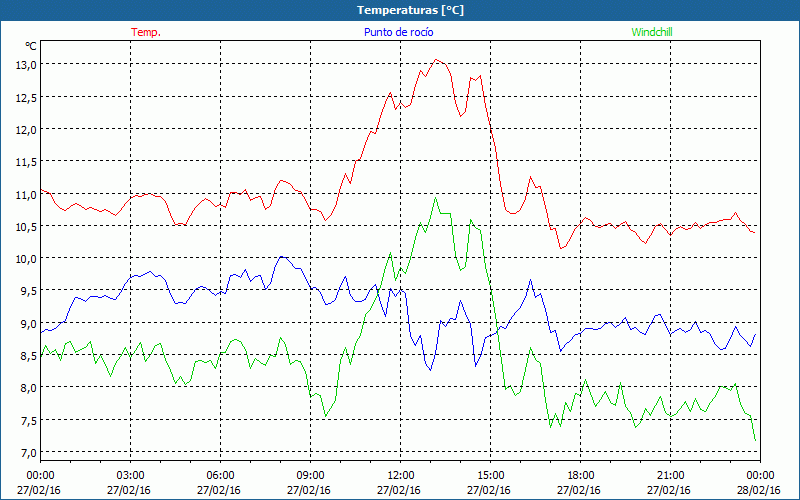Click the 7,5 y-axis value

click(x=28, y=420)
